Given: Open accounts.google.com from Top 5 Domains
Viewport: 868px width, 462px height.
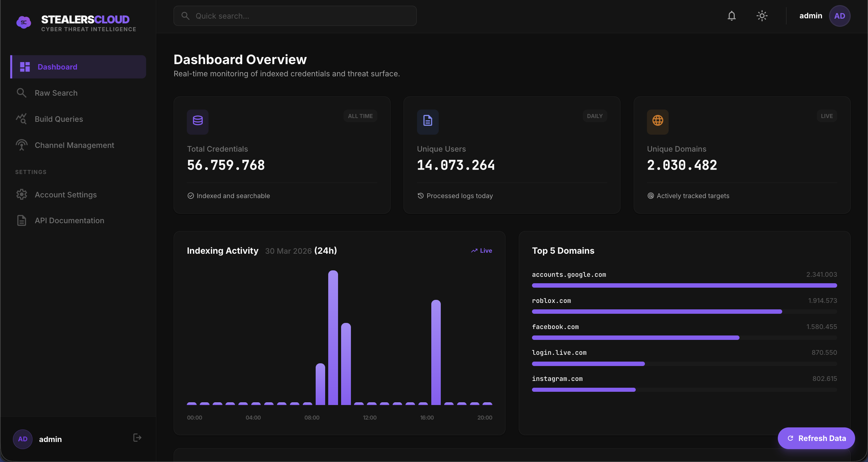Looking at the screenshot, I should pyautogui.click(x=569, y=275).
